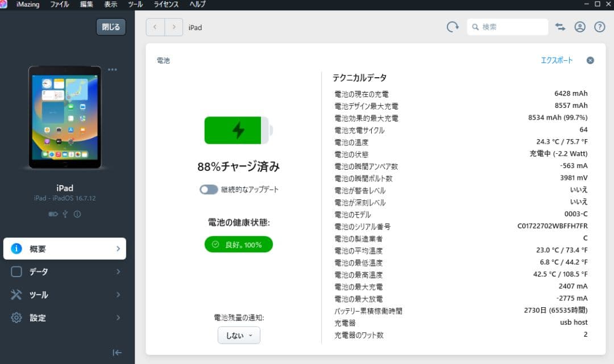This screenshot has height=364, width=614.
Task: Select the -563 mA value
Action: 574,166
